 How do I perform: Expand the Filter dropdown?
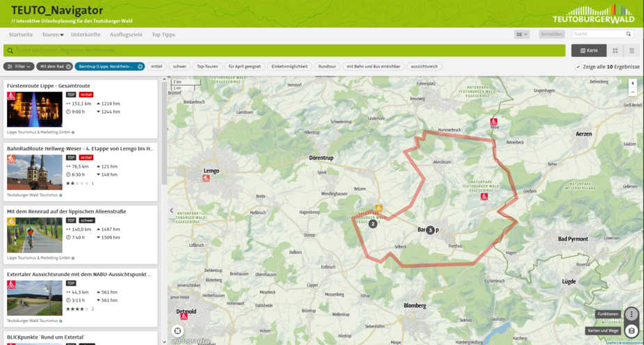click(x=19, y=67)
